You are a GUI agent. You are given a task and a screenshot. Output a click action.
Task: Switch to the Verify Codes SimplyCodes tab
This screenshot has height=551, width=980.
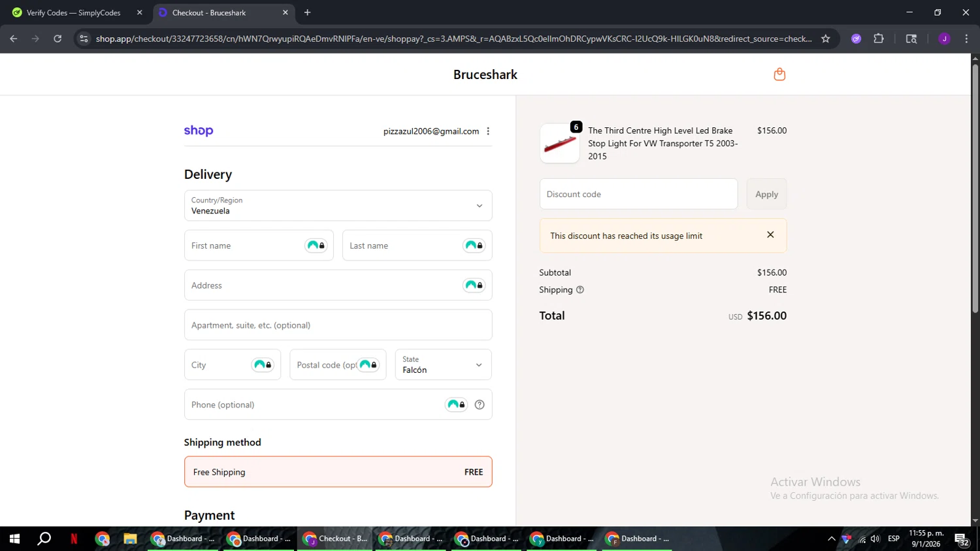pyautogui.click(x=76, y=12)
